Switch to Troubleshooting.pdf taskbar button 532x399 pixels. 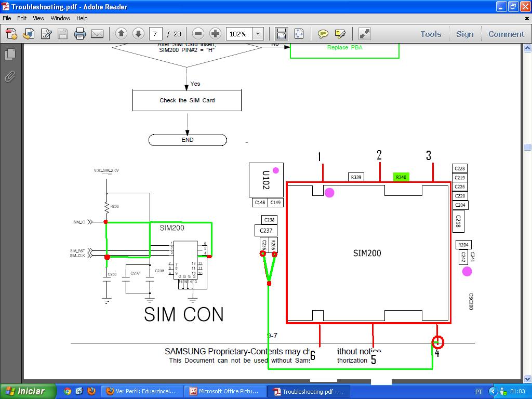coord(309,392)
